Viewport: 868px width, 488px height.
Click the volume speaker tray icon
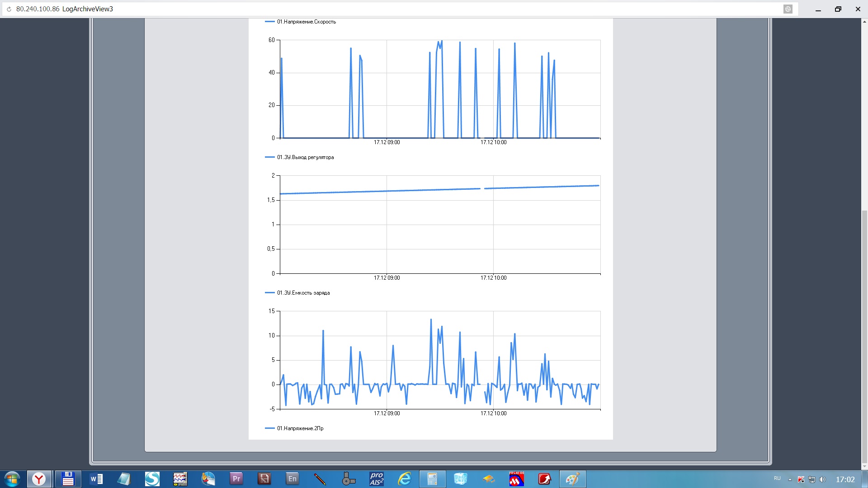tap(822, 479)
